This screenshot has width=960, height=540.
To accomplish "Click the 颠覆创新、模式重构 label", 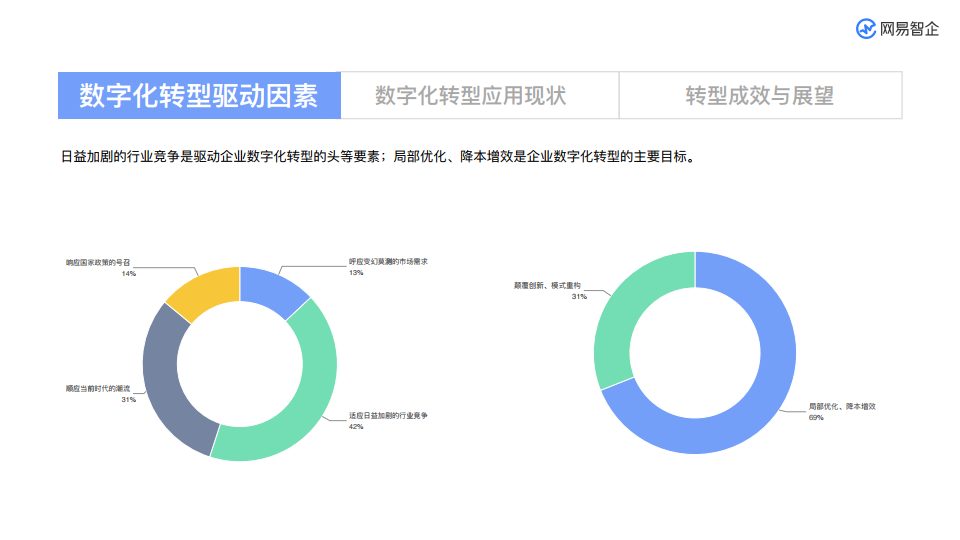I will (x=547, y=285).
